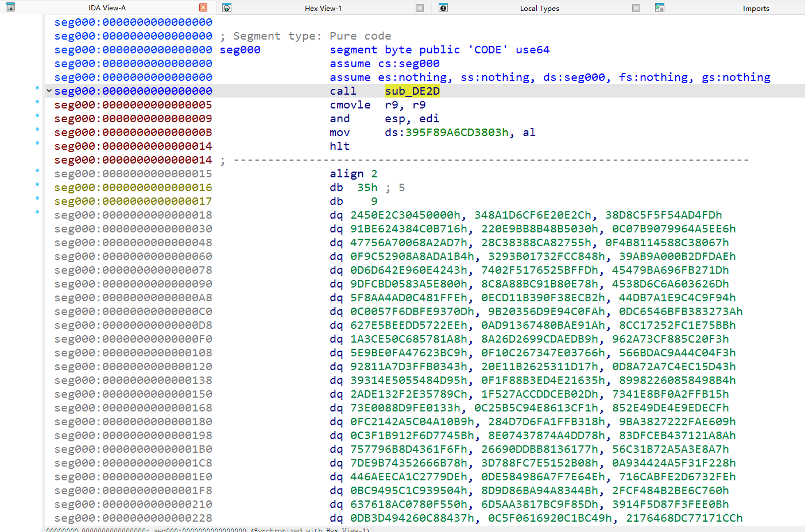Click the value 47756A70068A2AD7h
The height and width of the screenshot is (532, 805).
pos(409,242)
